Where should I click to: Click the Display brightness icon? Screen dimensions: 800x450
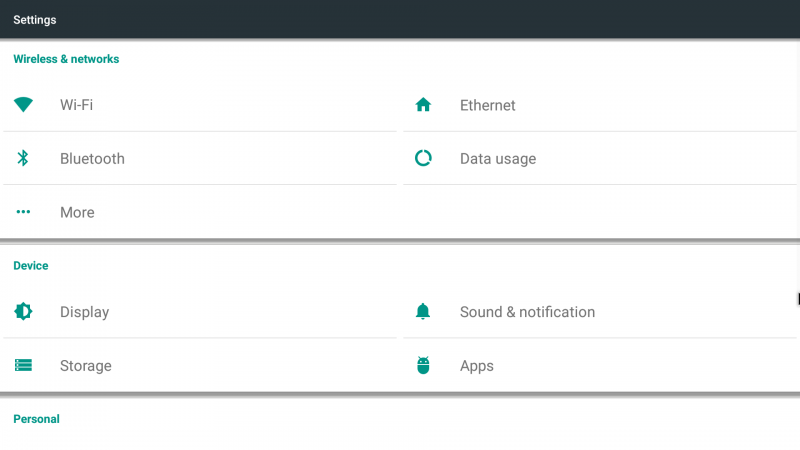click(23, 312)
